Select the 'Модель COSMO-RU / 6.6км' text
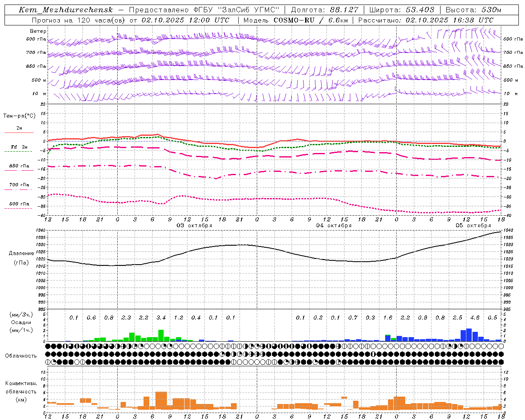 (295, 20)
